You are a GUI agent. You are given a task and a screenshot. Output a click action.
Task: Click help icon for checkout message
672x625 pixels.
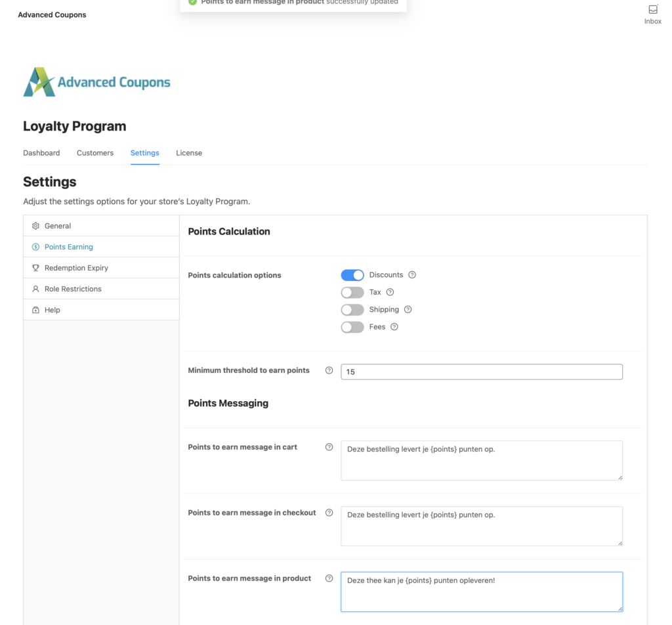tap(329, 513)
